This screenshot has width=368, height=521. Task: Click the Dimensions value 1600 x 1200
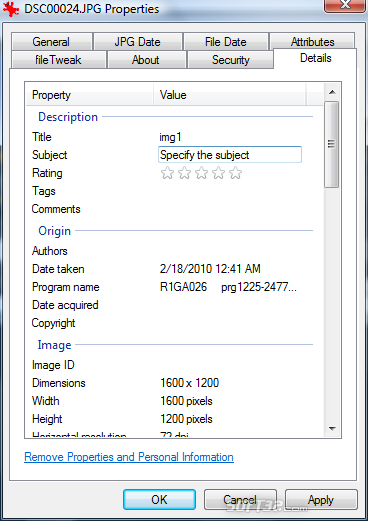pyautogui.click(x=189, y=383)
